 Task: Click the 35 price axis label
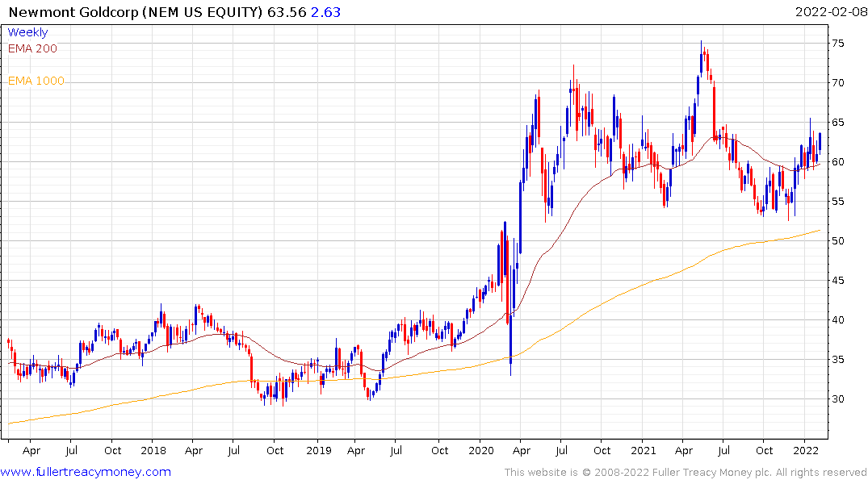[837, 360]
